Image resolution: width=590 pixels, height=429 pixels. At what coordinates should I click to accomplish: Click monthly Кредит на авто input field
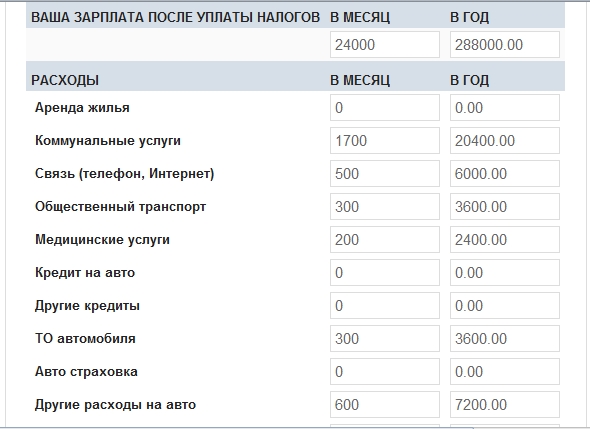pyautogui.click(x=385, y=272)
